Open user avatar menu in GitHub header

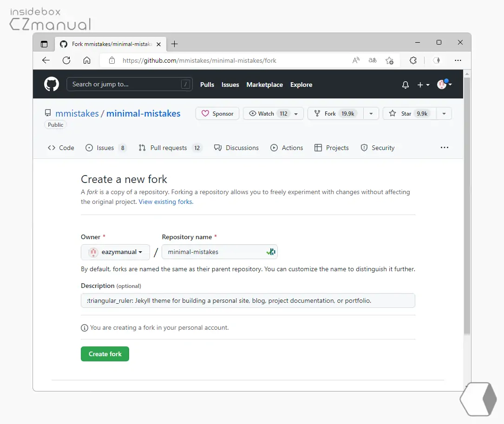pos(445,84)
